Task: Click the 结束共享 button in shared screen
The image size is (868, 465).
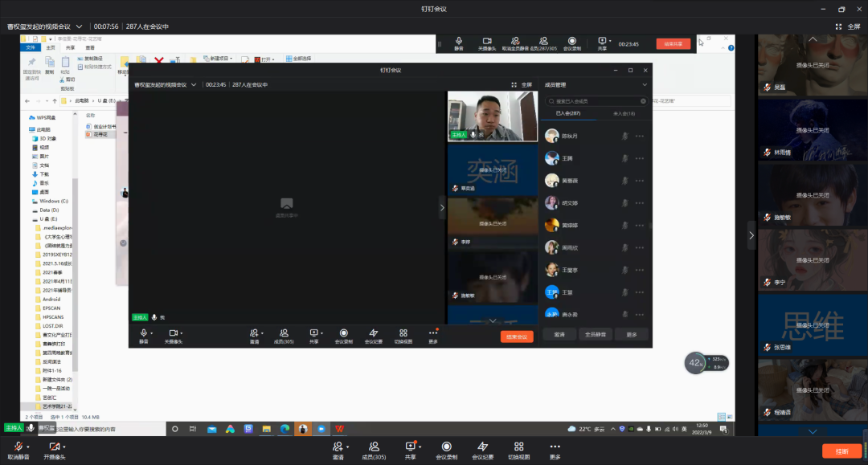Action: point(674,44)
